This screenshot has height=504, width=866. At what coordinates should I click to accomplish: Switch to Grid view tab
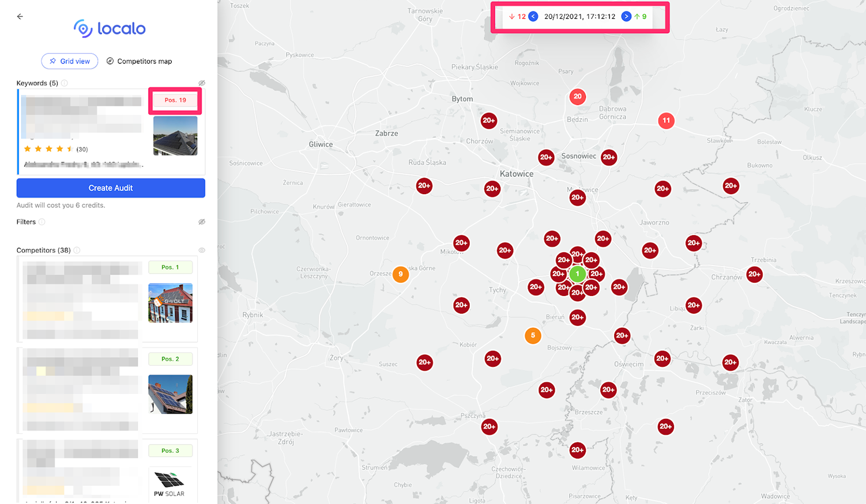point(70,61)
